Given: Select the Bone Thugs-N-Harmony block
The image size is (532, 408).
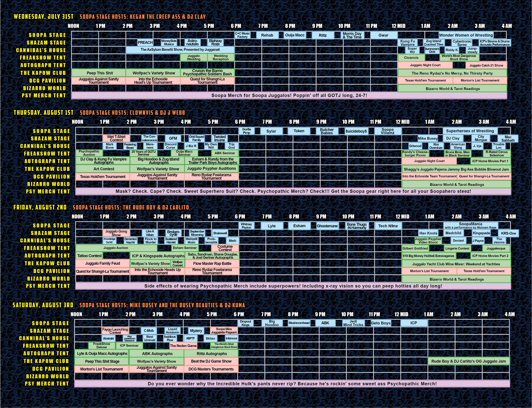Looking at the screenshot, I should pos(357,226).
